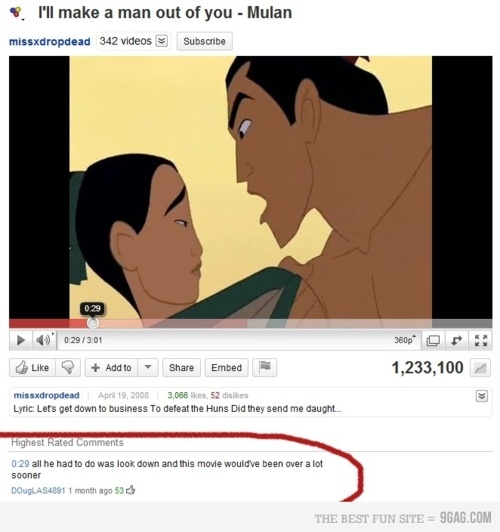
Task: Subscribe to missxdropdead channel
Action: (205, 41)
